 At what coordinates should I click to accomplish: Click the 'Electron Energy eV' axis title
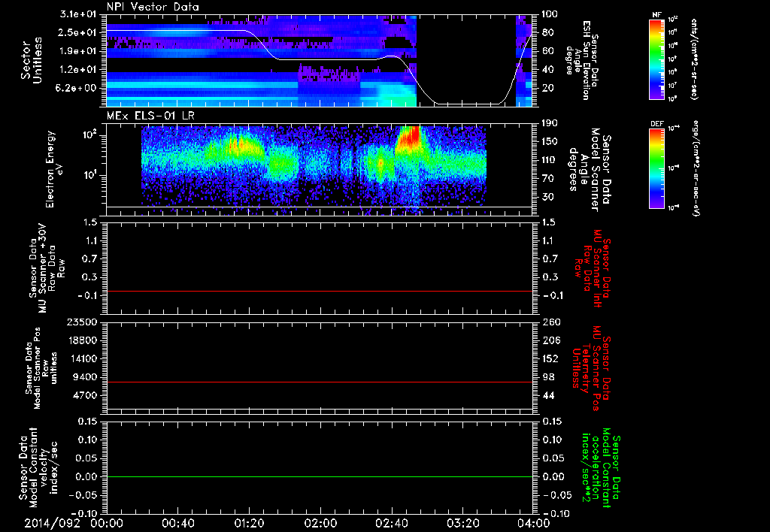click(54, 169)
